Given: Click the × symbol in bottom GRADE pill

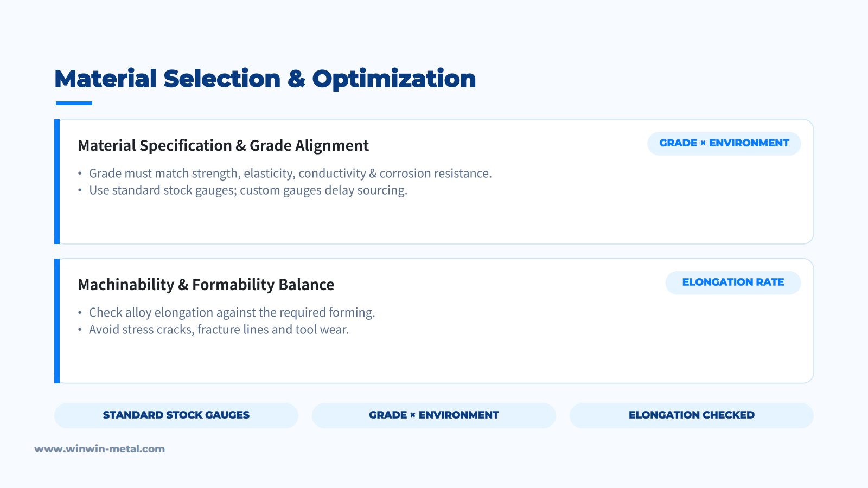Looking at the screenshot, I should pyautogui.click(x=413, y=415).
